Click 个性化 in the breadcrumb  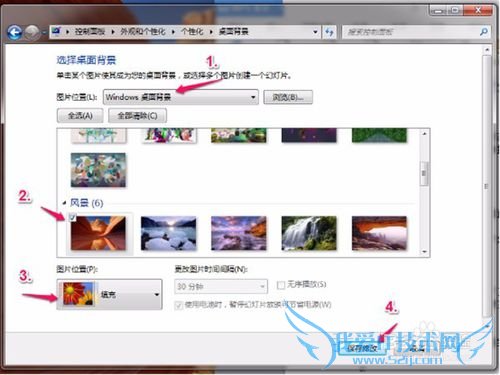point(192,32)
